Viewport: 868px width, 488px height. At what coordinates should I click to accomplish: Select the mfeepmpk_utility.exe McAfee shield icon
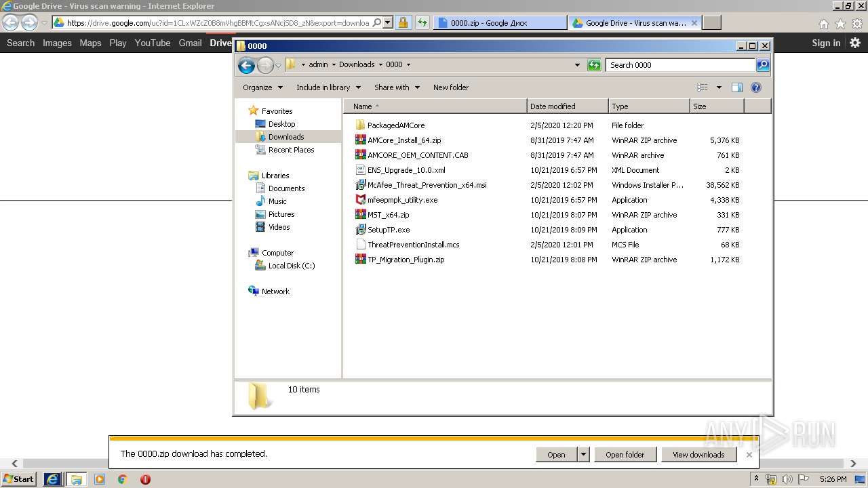point(360,200)
